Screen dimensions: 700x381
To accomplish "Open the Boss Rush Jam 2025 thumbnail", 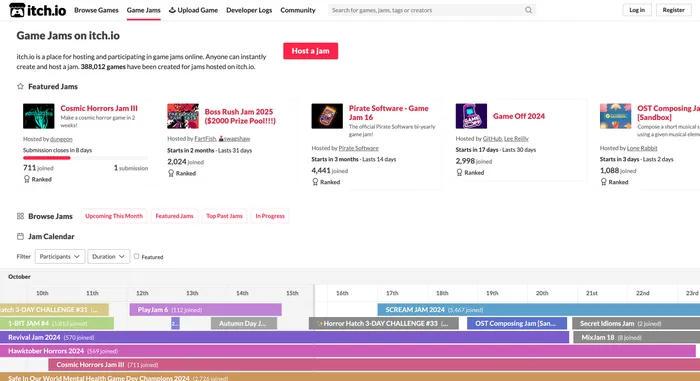I will click(183, 116).
